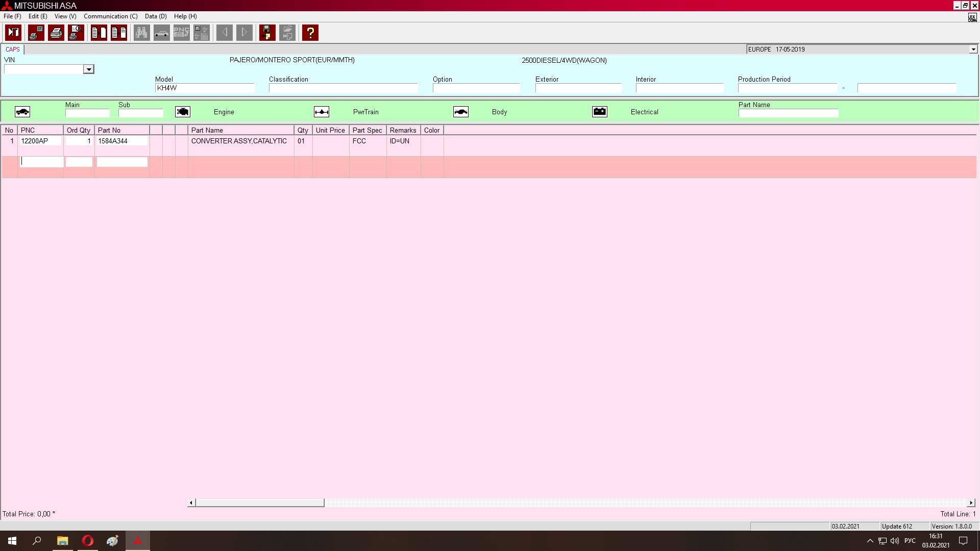
Task: Click the Classification input field
Action: click(343, 88)
